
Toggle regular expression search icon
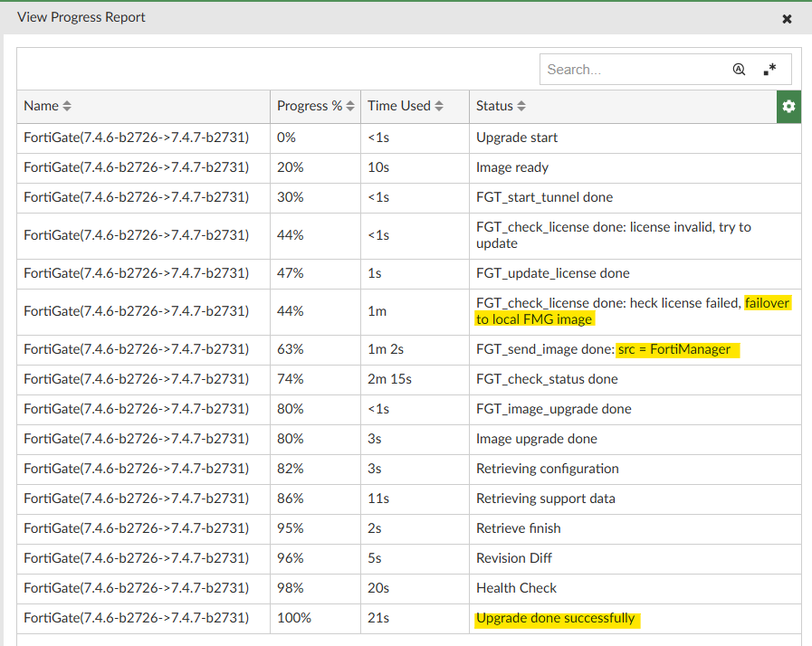pos(769,70)
